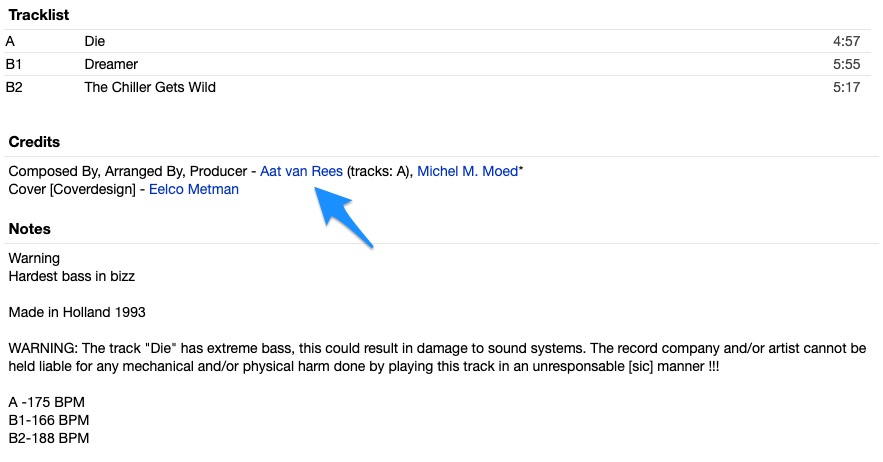The width and height of the screenshot is (883, 462).
Task: Click the "A -175 BPM" note line
Action: (47, 402)
